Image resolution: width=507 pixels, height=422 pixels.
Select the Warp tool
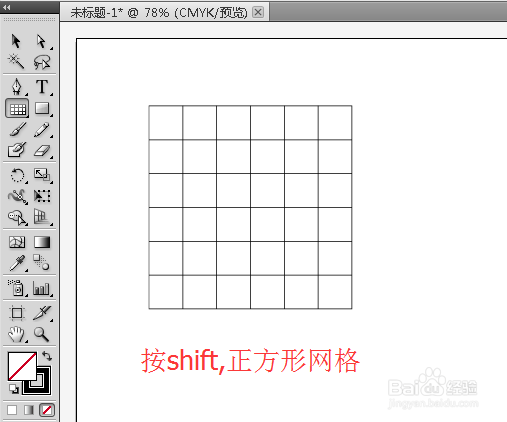17,196
